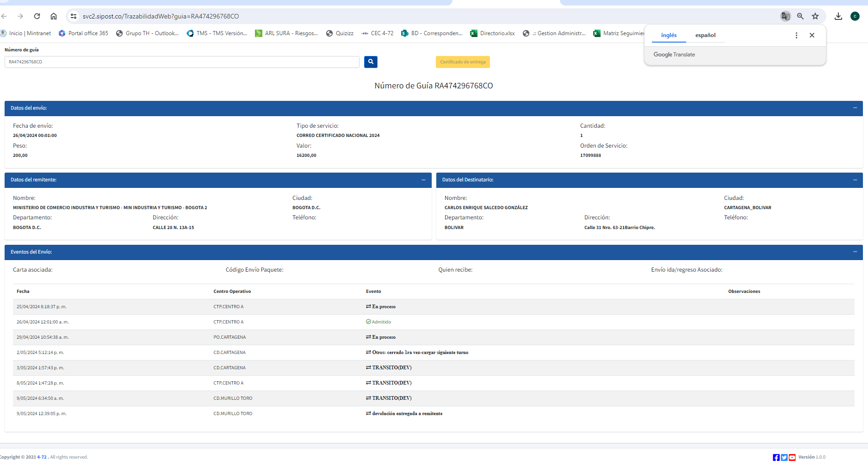Open the Facebook icon in footer
This screenshot has width=868, height=466.
[x=776, y=457]
